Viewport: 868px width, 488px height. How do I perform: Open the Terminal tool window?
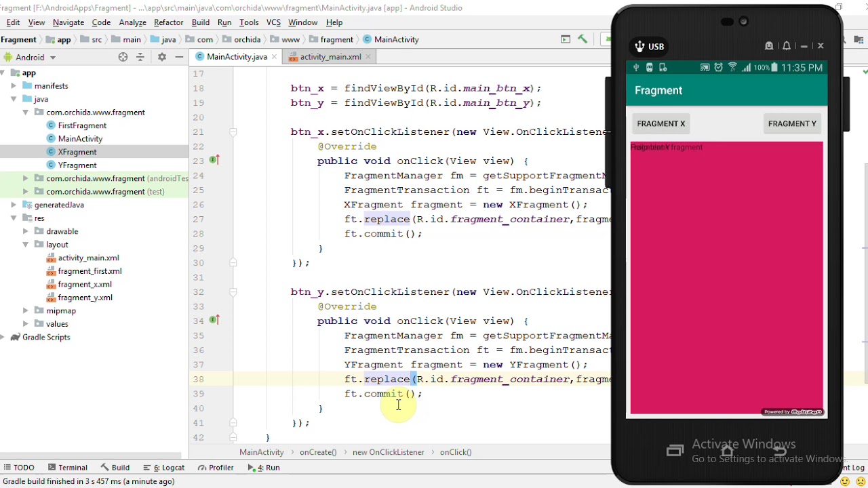pyautogui.click(x=68, y=468)
